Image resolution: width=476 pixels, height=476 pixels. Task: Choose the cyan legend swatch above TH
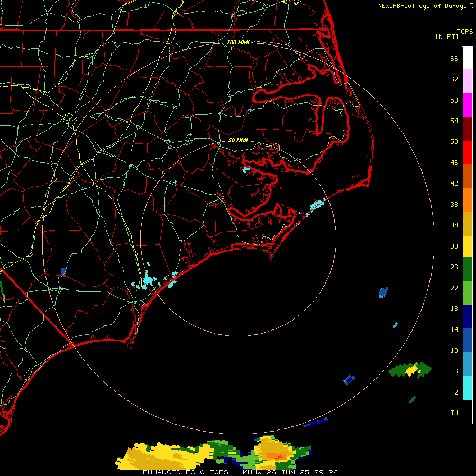(467, 388)
